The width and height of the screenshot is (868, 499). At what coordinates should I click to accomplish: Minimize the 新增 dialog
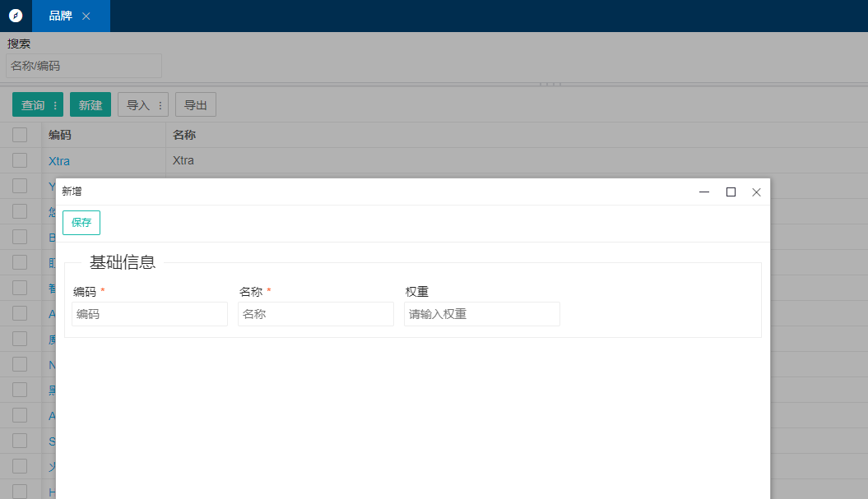[704, 192]
